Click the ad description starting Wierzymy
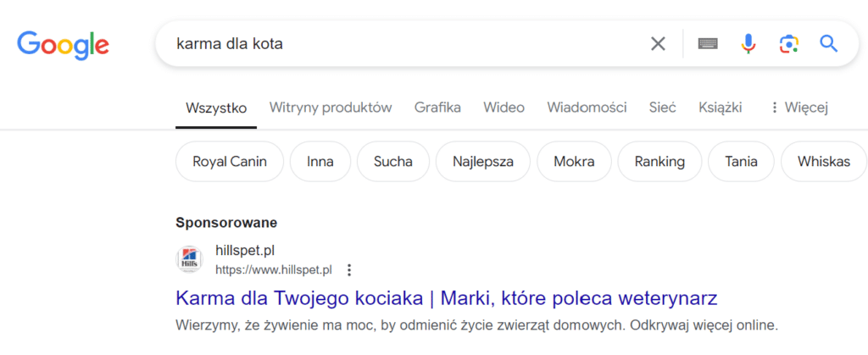The height and width of the screenshot is (355, 868). pyautogui.click(x=477, y=324)
